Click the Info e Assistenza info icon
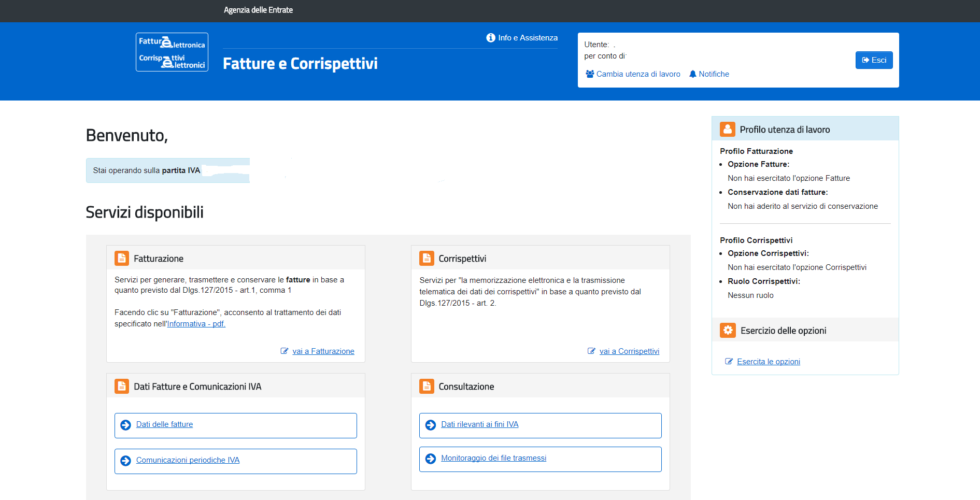Image resolution: width=980 pixels, height=500 pixels. click(x=490, y=38)
